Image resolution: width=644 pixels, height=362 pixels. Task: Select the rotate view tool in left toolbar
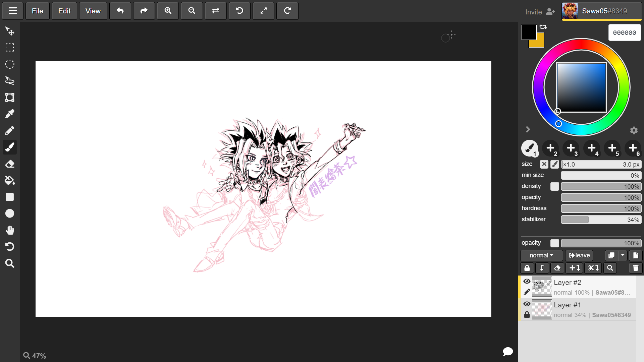click(10, 247)
